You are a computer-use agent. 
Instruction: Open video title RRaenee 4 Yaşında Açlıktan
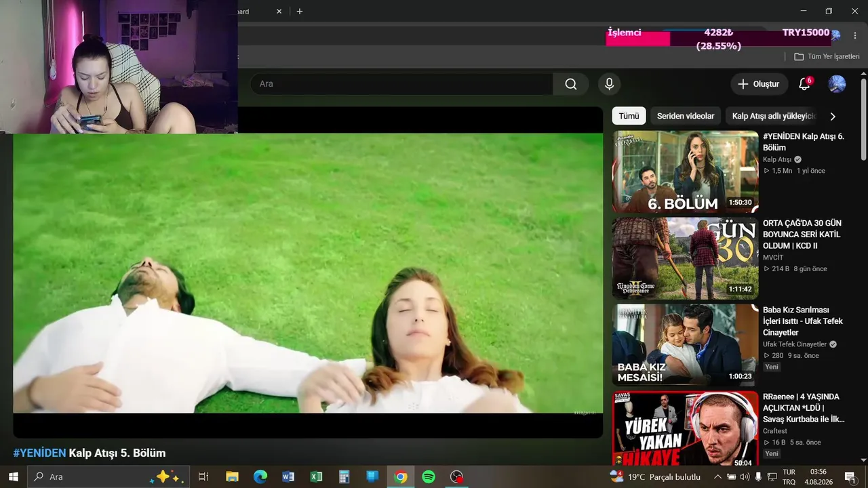pyautogui.click(x=804, y=407)
